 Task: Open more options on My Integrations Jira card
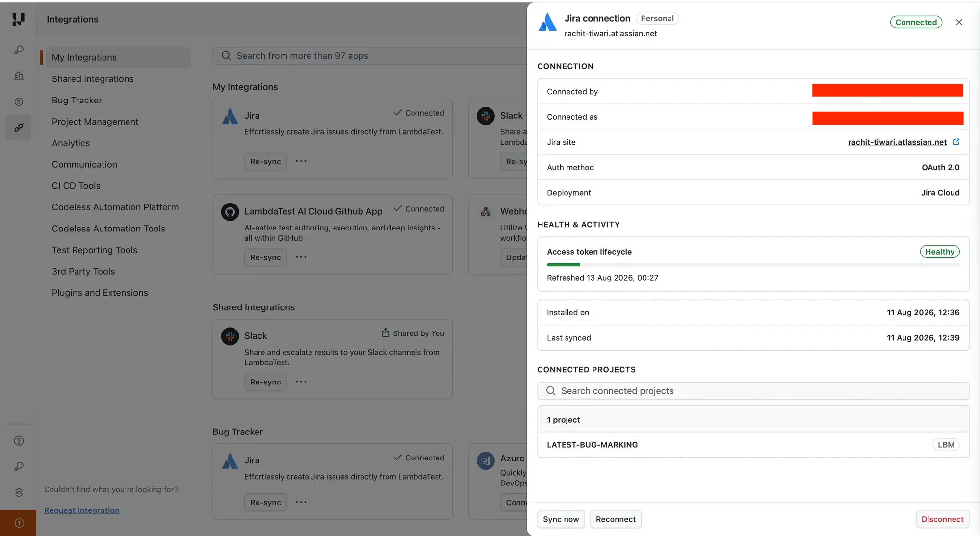[301, 161]
